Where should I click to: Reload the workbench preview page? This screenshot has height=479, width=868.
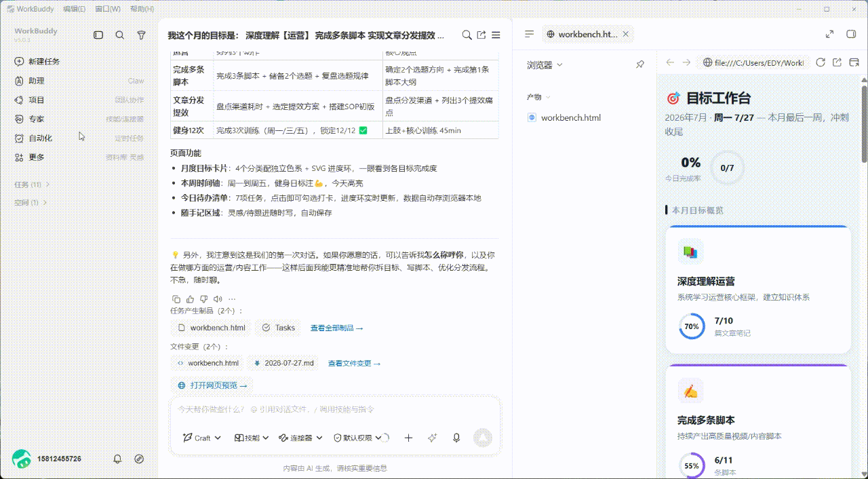820,62
